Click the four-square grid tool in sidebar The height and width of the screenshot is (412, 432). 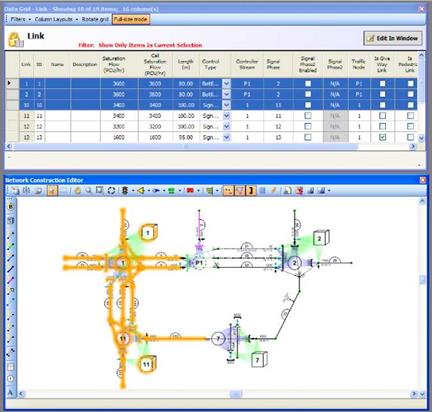11,367
